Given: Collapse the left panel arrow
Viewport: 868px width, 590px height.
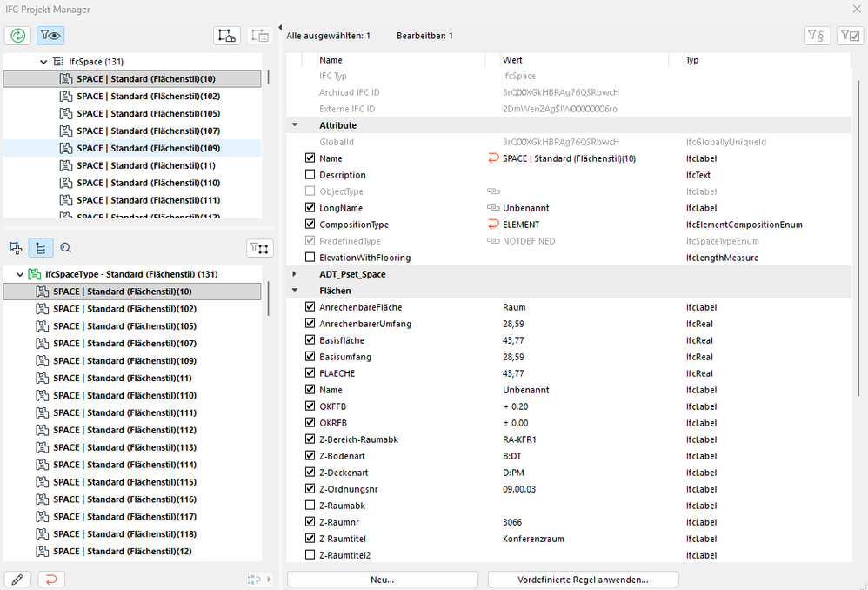Looking at the screenshot, I should click(x=280, y=27).
